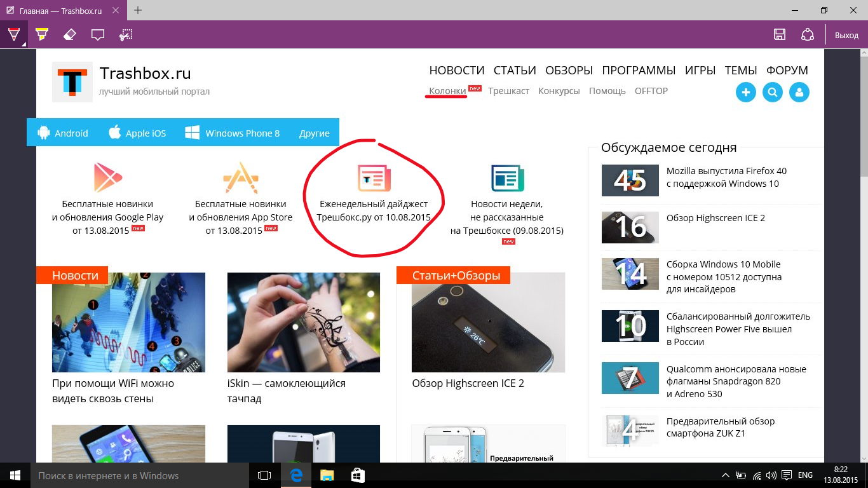Click the blue plus add button

click(746, 92)
